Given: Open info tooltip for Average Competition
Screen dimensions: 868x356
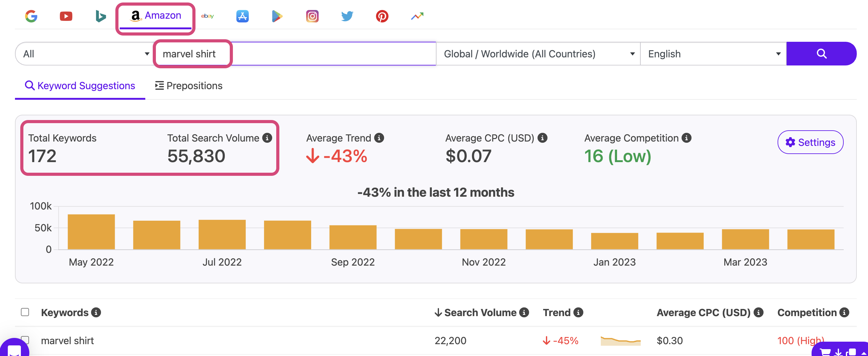Looking at the screenshot, I should pos(686,138).
